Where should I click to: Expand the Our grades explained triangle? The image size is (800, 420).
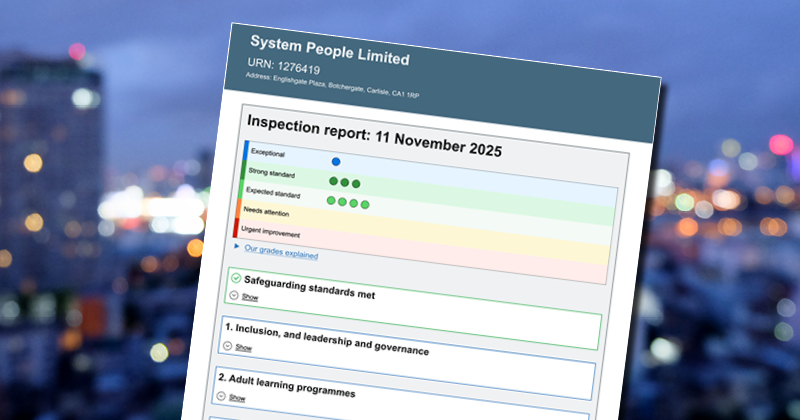237,245
